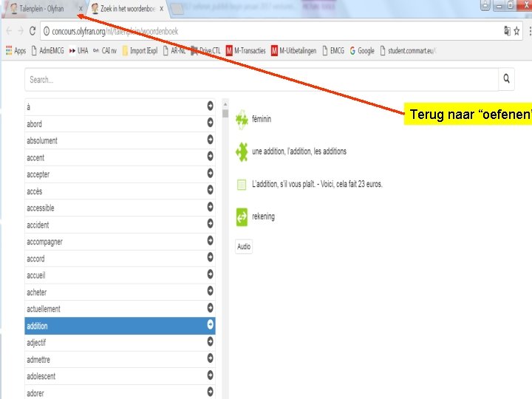Click the browser back arrow
Screen dimensions: 532x399
[x=9, y=31]
